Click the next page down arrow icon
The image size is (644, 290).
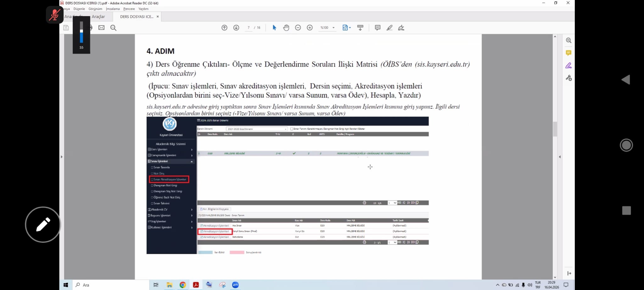coord(236,28)
